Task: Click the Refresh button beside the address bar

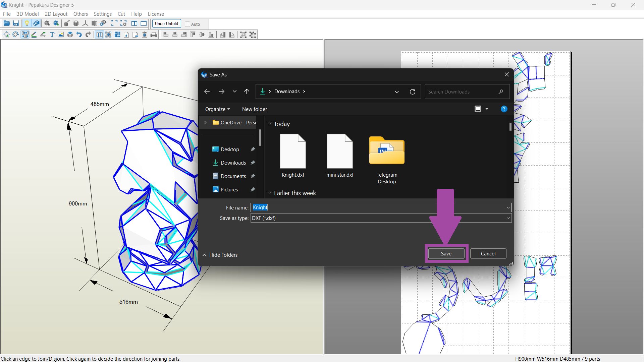Action: click(x=412, y=92)
